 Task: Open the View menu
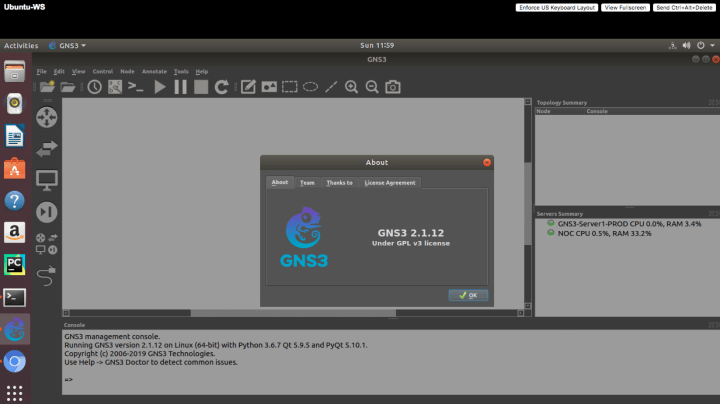78,72
